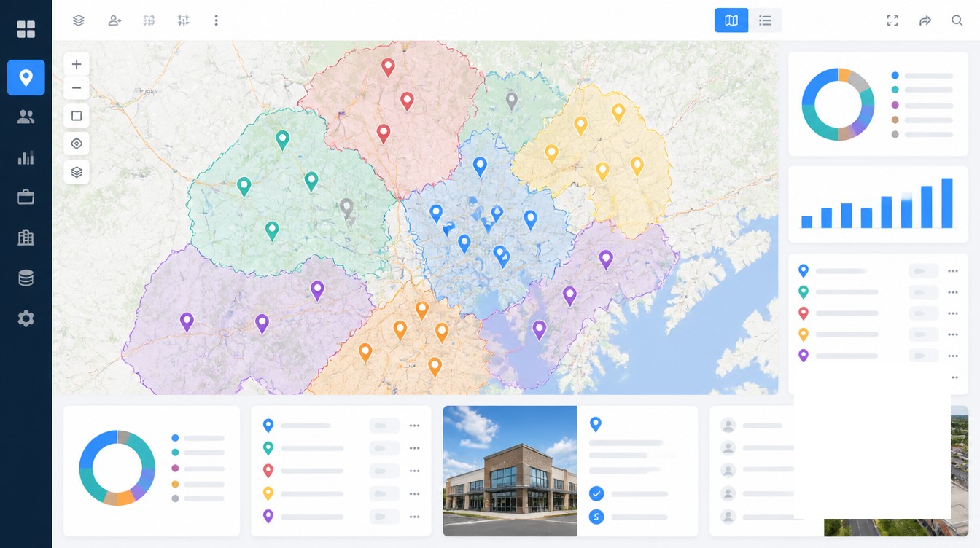Click the fullscreen icon at top right
The image size is (980, 548).
[892, 20]
